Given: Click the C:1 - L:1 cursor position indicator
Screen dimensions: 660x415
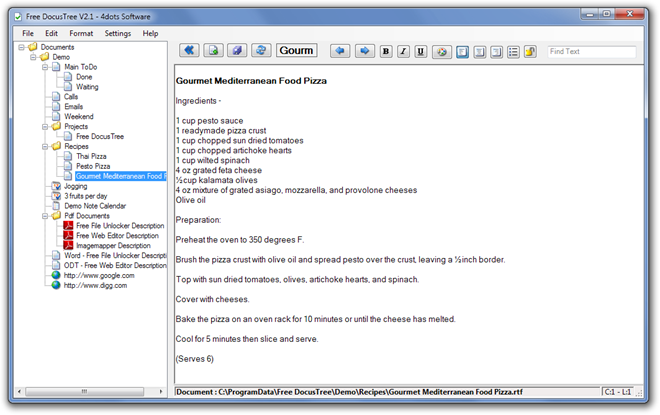Looking at the screenshot, I should pos(618,392).
